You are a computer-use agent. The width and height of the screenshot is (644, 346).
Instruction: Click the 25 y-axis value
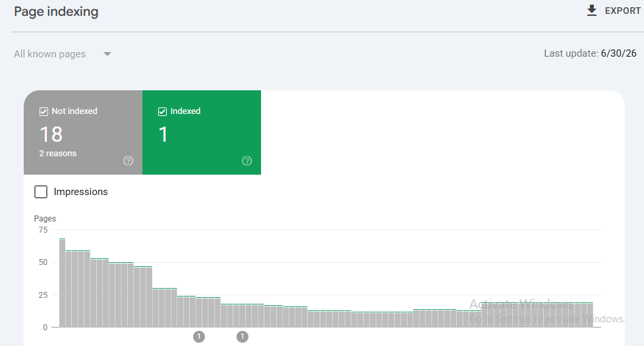pyautogui.click(x=43, y=295)
